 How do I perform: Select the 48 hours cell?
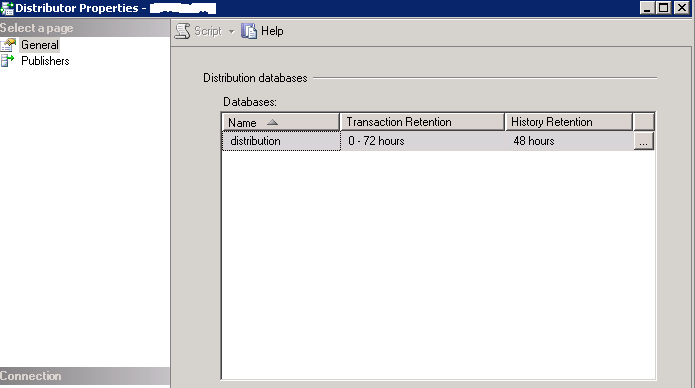pos(569,141)
